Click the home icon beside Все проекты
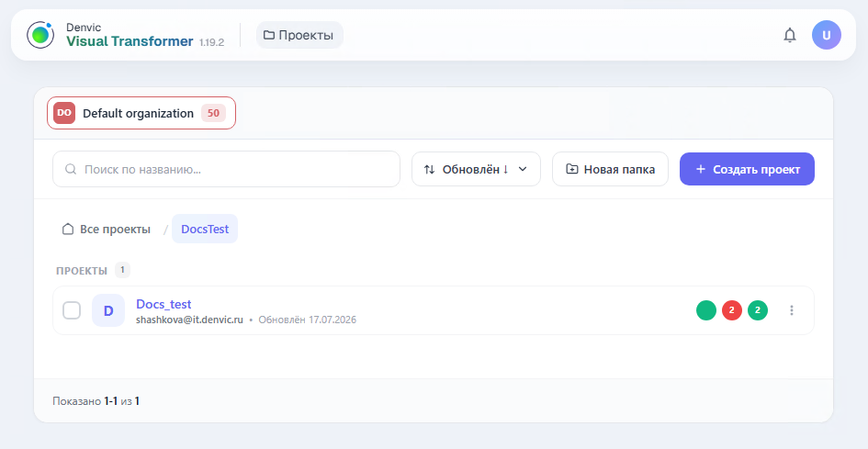The height and width of the screenshot is (449, 868). (x=68, y=230)
